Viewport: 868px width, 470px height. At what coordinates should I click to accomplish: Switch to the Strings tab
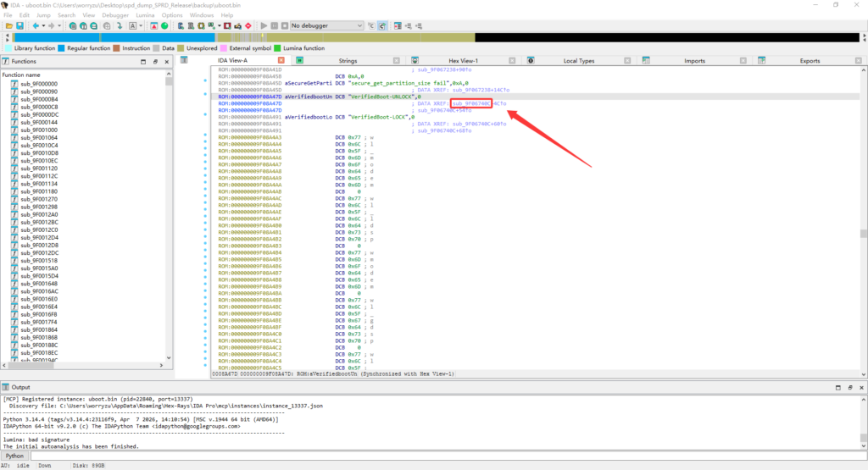[x=348, y=61]
